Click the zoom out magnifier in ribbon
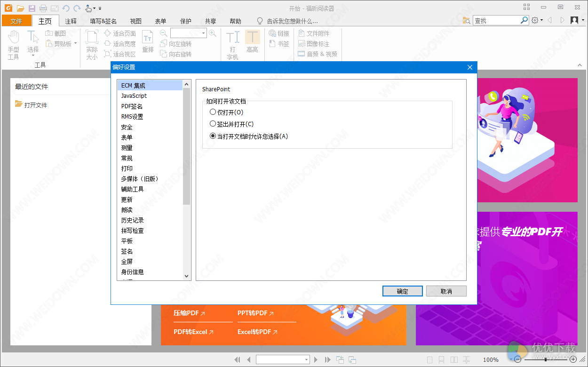588x367 pixels. (x=163, y=33)
